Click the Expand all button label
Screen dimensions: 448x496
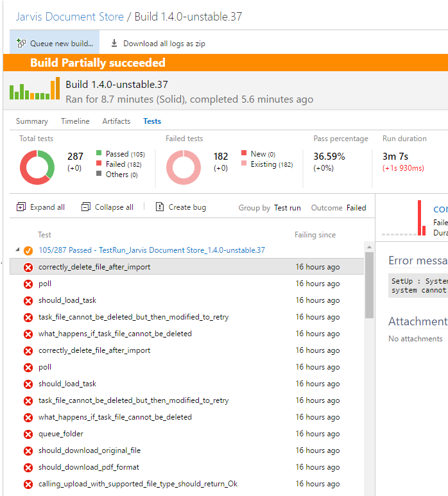coord(47,207)
